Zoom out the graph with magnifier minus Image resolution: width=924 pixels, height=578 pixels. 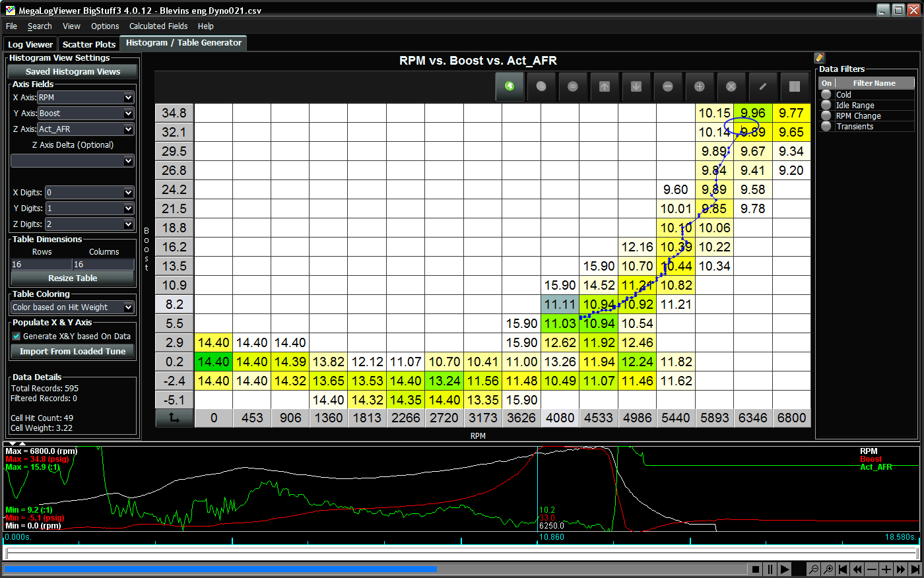tap(814, 569)
